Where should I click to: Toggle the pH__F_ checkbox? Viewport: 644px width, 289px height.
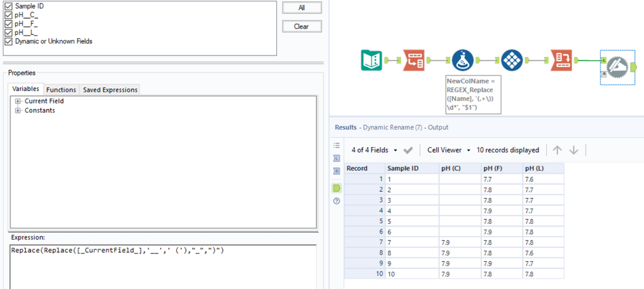[8, 24]
